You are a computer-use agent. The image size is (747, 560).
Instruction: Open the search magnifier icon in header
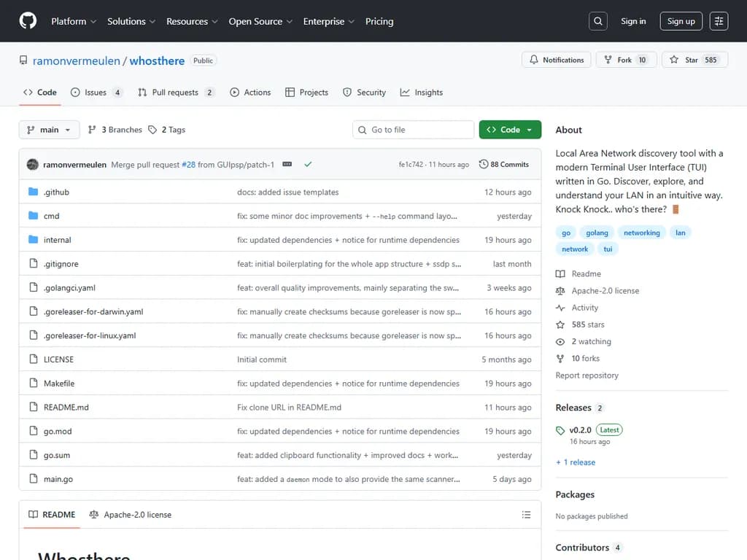click(x=597, y=21)
